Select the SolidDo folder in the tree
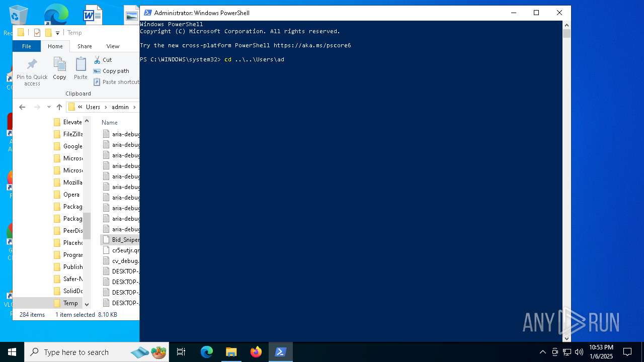 point(68,291)
